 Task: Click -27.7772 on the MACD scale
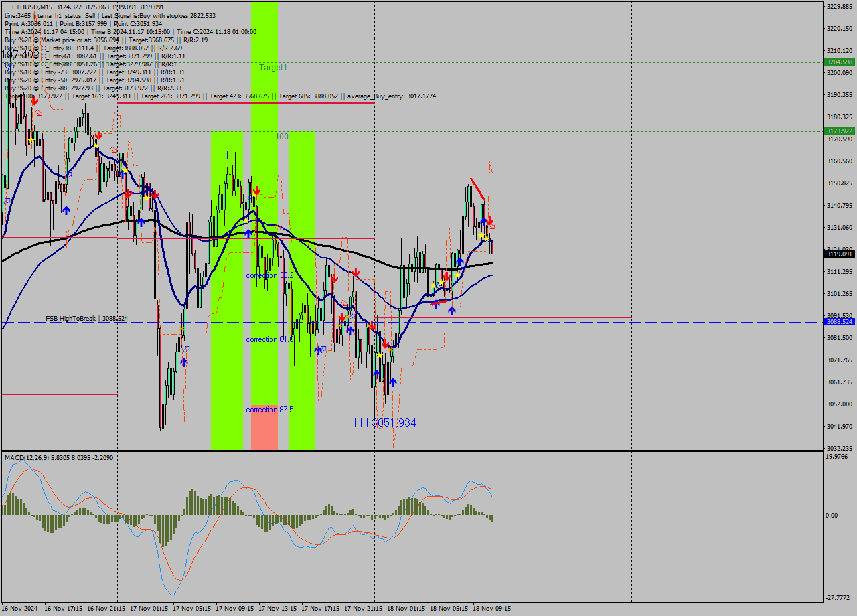point(838,597)
